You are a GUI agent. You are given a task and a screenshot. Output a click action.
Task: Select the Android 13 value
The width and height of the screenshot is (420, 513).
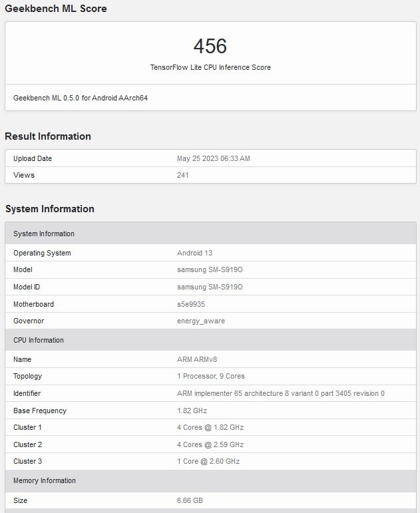194,253
